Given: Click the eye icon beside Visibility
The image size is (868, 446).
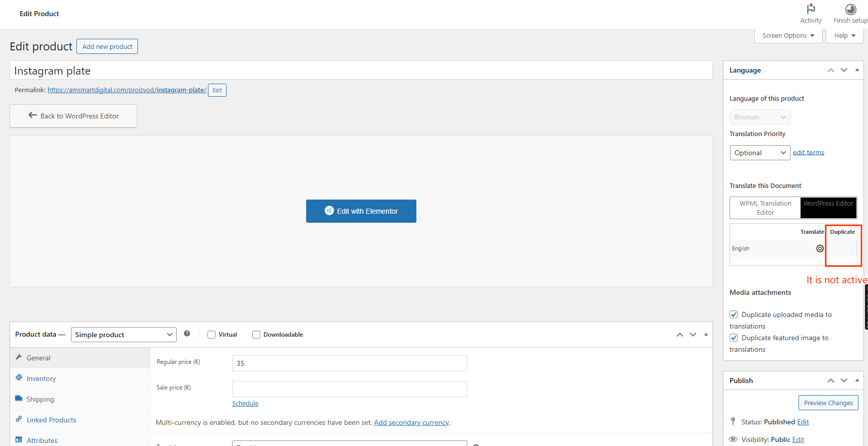Looking at the screenshot, I should [x=733, y=439].
